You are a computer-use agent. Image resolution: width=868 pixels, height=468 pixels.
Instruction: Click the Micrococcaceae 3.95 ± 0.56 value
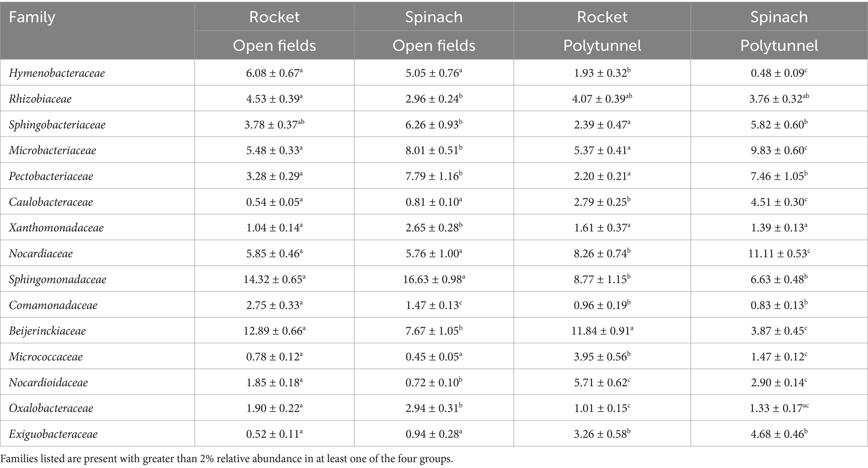(x=602, y=356)
